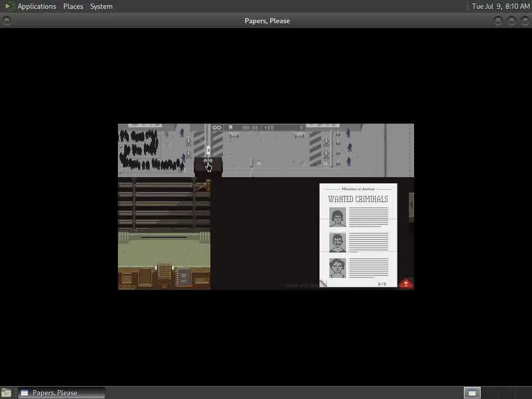Click the right-hand readout box on the desk
The image size is (532, 399).
click(202, 280)
